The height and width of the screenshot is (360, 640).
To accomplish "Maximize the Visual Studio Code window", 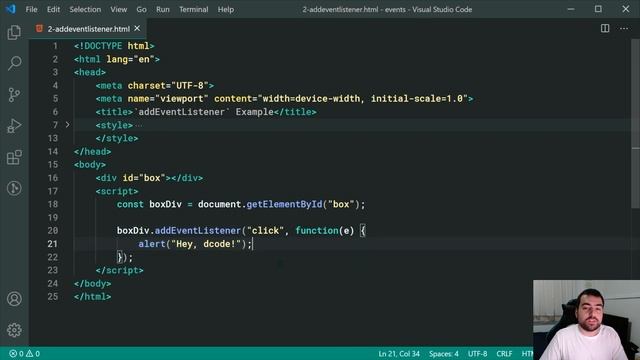I will point(598,9).
